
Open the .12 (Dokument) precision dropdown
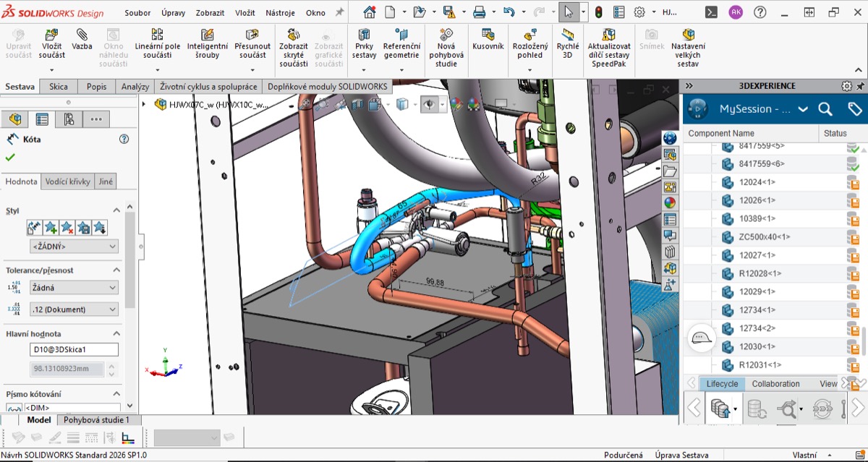point(72,309)
